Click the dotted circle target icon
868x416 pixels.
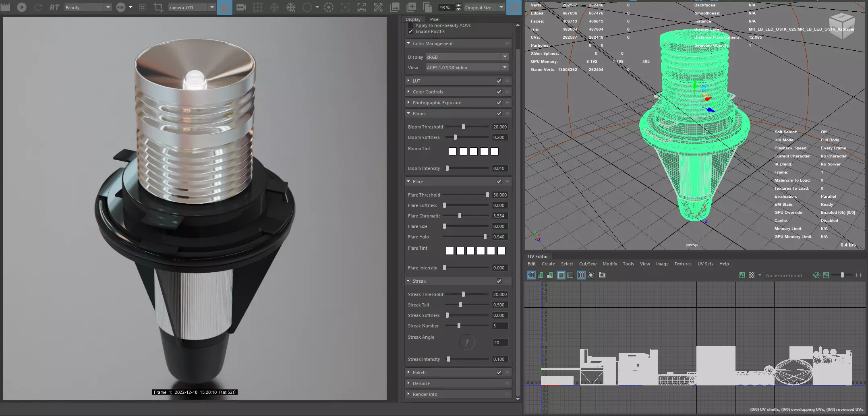point(329,7)
